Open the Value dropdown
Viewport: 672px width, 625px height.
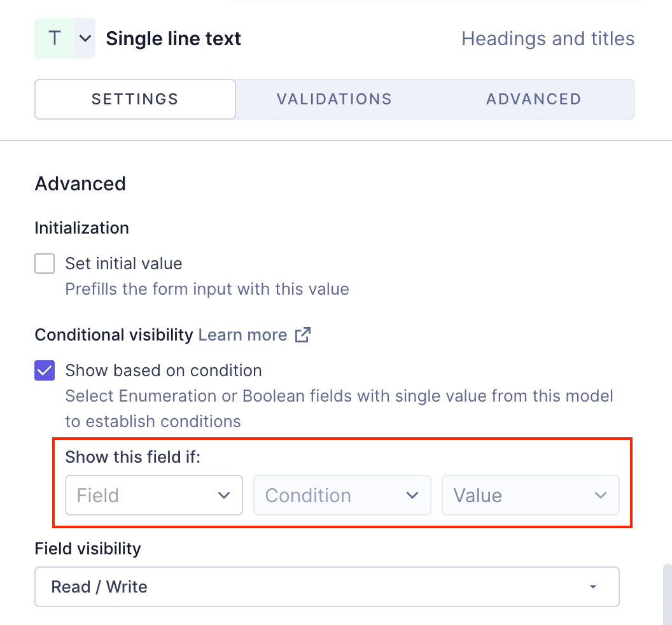(531, 495)
